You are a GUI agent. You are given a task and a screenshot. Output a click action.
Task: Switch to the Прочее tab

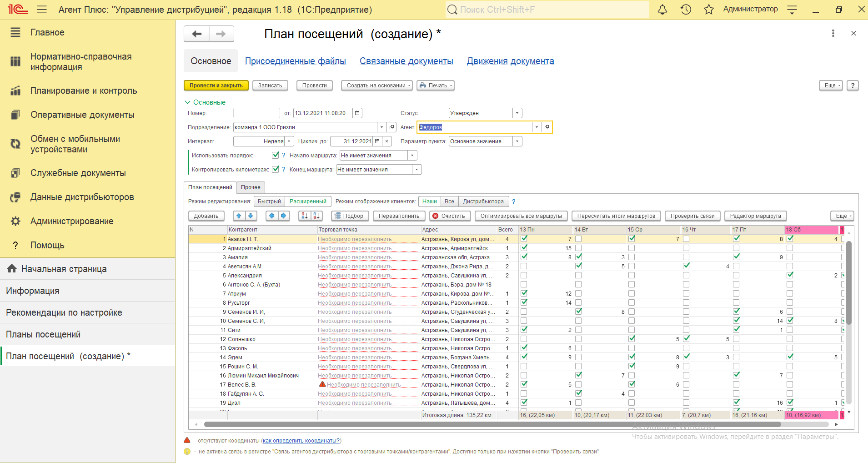[251, 187]
